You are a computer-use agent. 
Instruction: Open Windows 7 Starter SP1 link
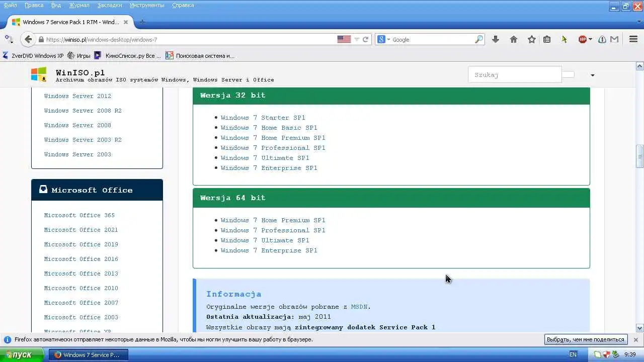click(x=263, y=118)
